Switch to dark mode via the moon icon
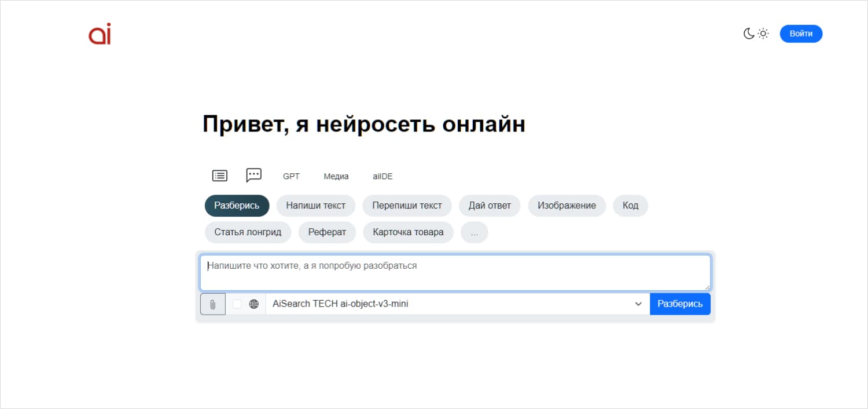The image size is (868, 409). point(749,34)
